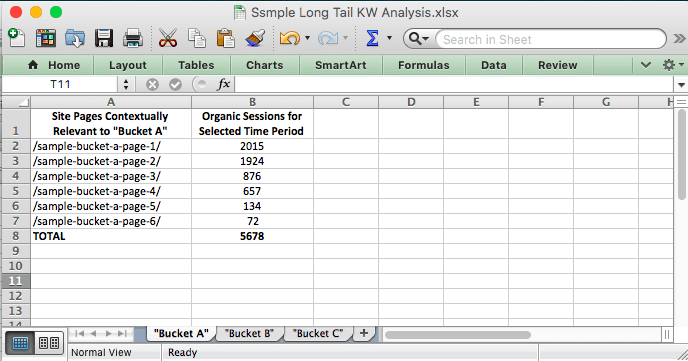
Task: Click the formula bar input area
Action: click(454, 84)
